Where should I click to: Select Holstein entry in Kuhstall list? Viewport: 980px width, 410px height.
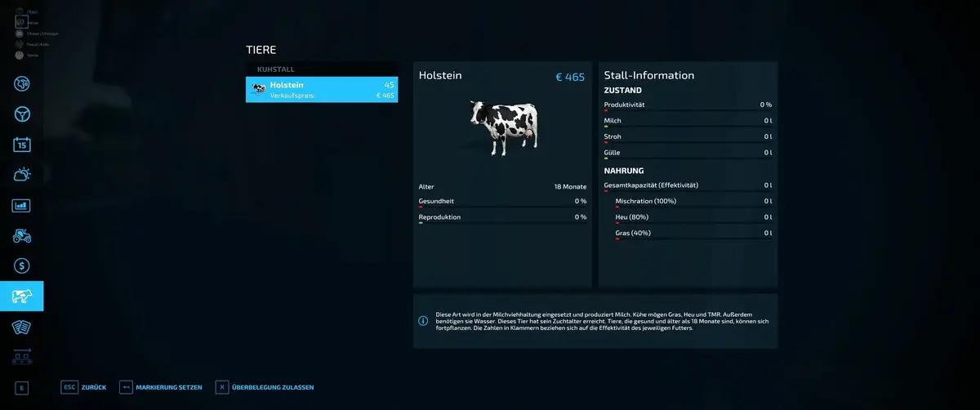tap(322, 90)
